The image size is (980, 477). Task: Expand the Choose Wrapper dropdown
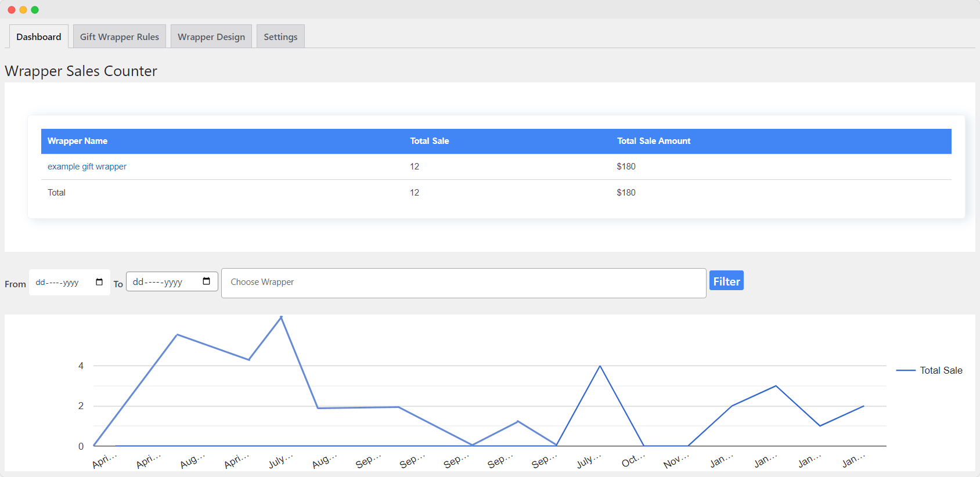463,283
